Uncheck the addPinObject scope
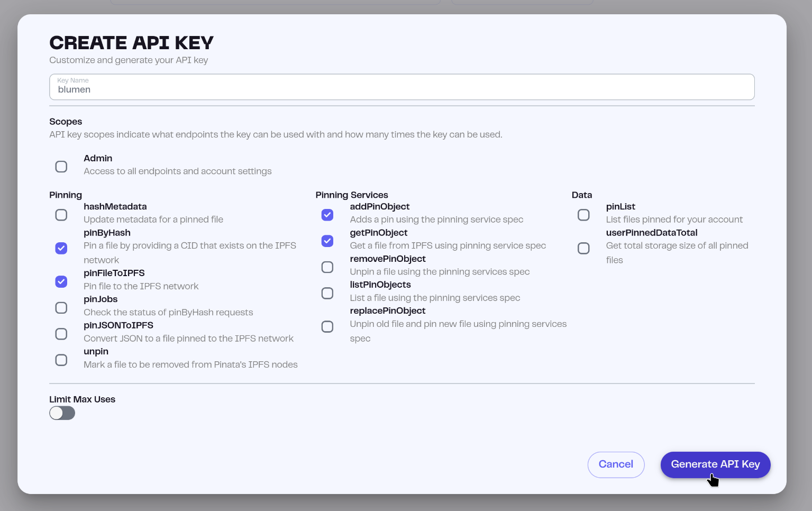The height and width of the screenshot is (511, 812). pyautogui.click(x=327, y=215)
